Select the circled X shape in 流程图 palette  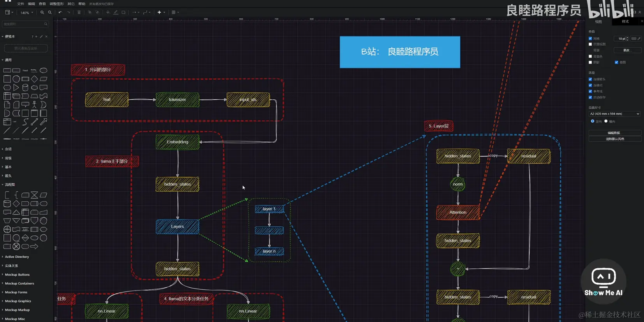[x=16, y=246]
